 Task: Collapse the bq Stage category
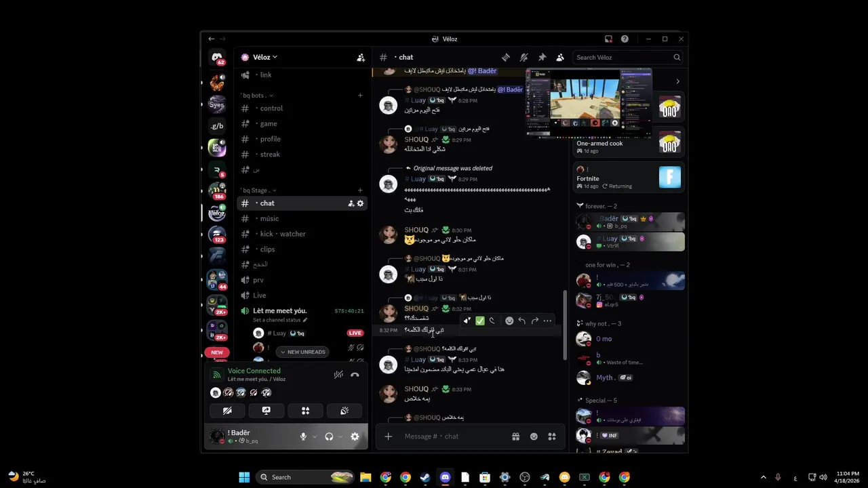[259, 190]
